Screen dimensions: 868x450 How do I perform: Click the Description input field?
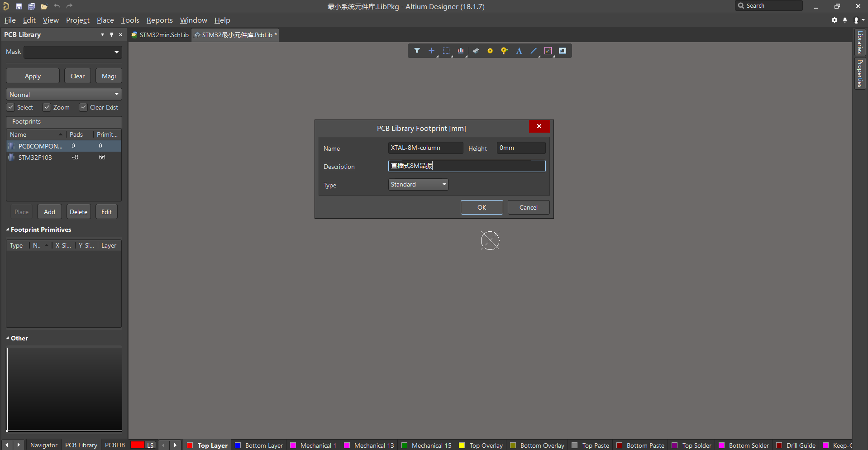467,166
